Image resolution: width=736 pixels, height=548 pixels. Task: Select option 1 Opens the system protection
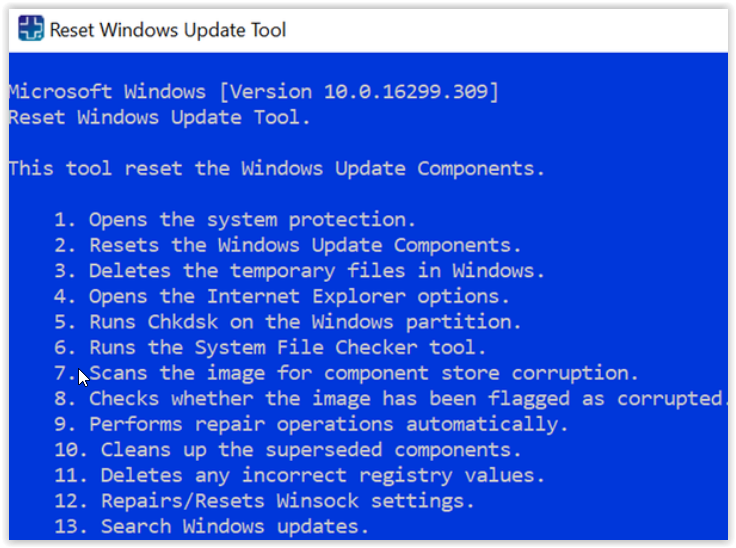click(x=235, y=220)
